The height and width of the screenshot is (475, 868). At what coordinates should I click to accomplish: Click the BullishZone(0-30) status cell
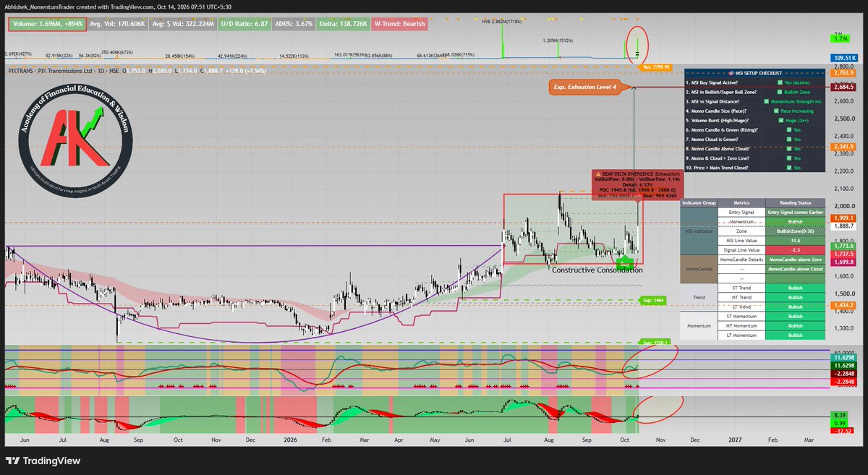795,231
